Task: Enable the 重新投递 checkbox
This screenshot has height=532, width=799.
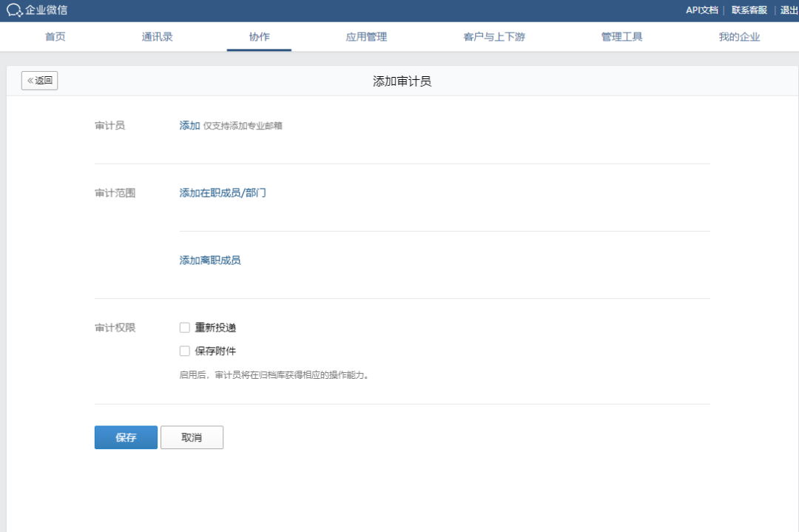Action: point(184,327)
